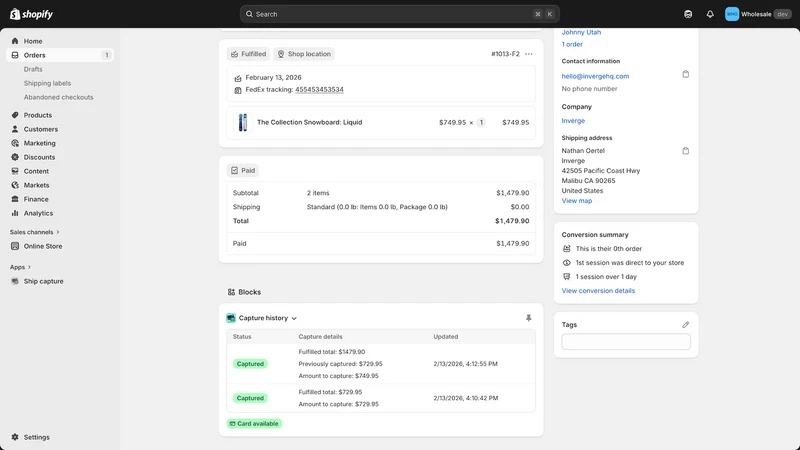
Task: Click the Captured badge dated 4:10:42 PM
Action: point(250,398)
